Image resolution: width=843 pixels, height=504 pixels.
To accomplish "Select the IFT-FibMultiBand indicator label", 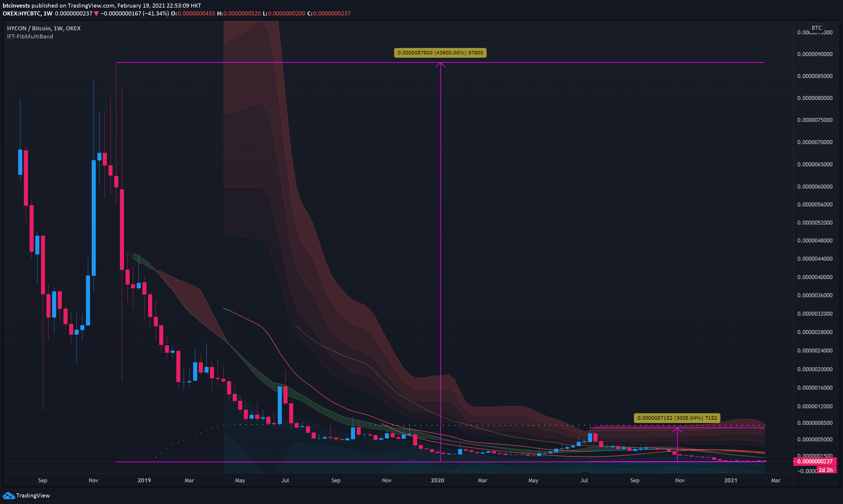I will [30, 36].
